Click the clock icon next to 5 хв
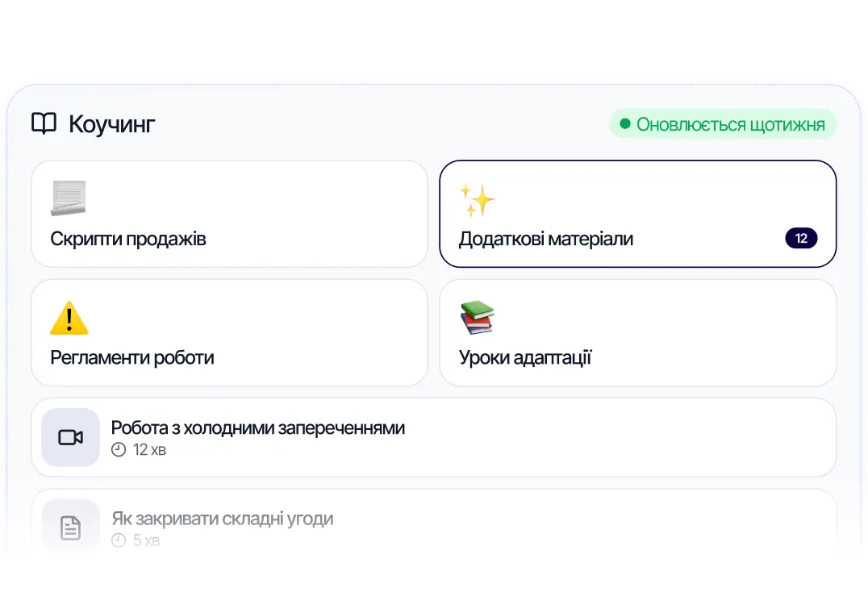Screen dimensions: 868x592 pyautogui.click(x=118, y=540)
